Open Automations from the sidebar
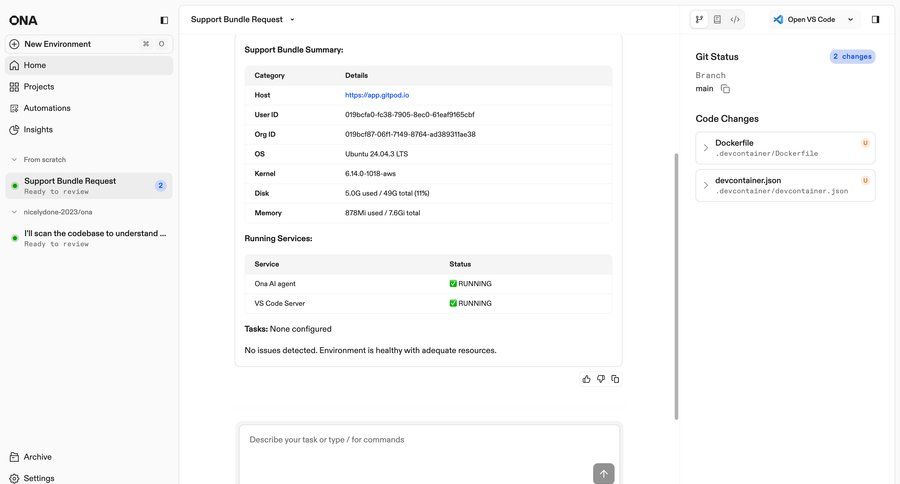Viewport: 900px width, 484px height. [x=47, y=108]
